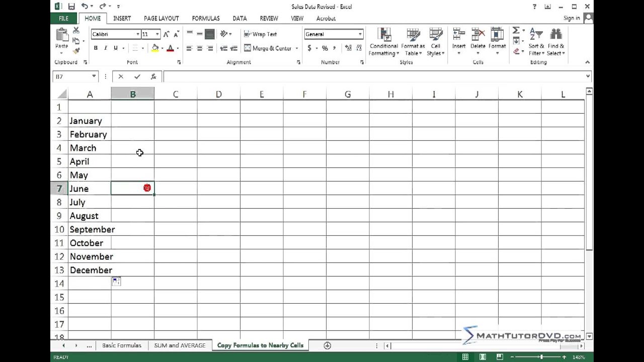Center text horizontally
This screenshot has height=362, width=644.
click(200, 48)
